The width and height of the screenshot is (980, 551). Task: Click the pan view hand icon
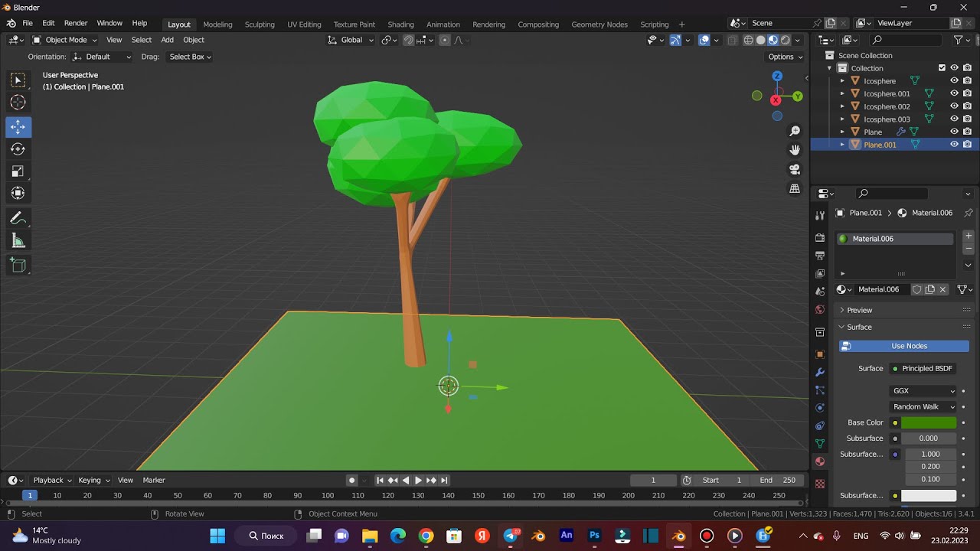[x=795, y=150]
